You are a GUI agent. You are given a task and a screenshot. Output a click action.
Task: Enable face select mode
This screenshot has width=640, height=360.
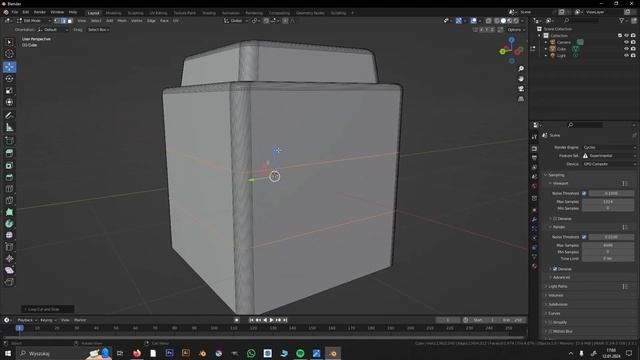click(69, 20)
